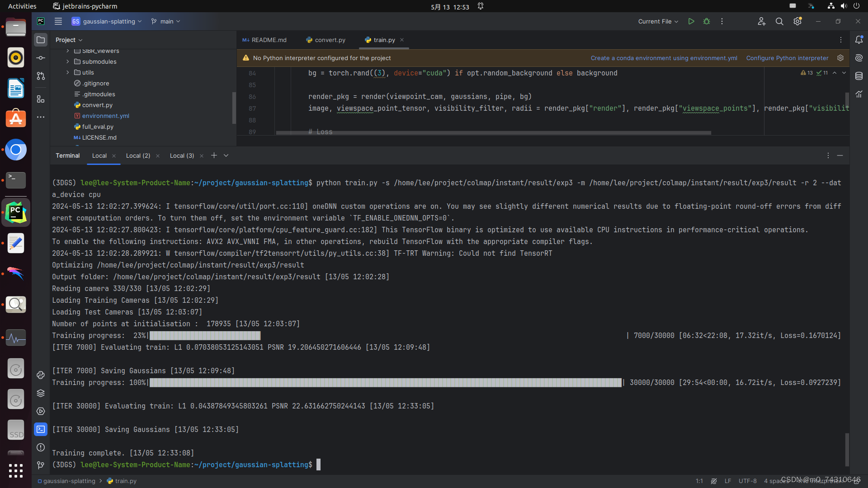Open the Current File run configuration dropdown
868x488 pixels.
[x=658, y=21]
